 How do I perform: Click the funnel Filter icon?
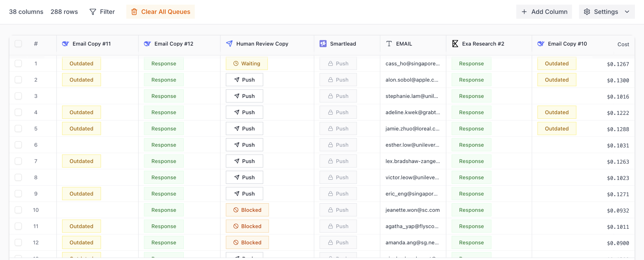(x=93, y=12)
